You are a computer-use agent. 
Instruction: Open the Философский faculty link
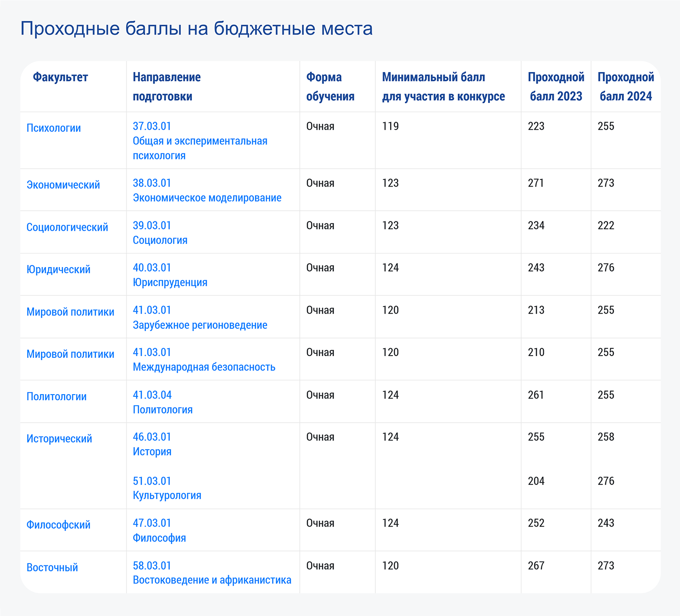[x=58, y=525]
